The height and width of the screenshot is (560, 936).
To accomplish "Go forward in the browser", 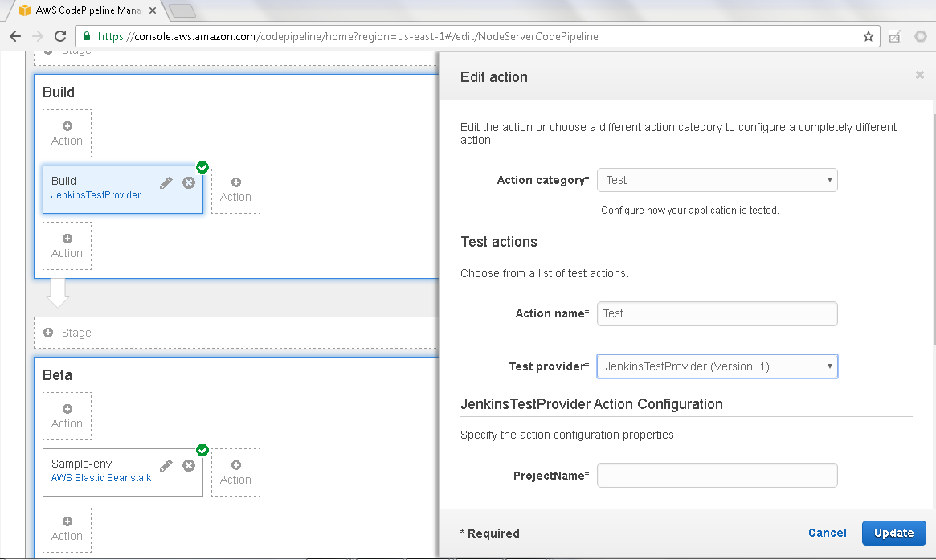I will (x=38, y=36).
